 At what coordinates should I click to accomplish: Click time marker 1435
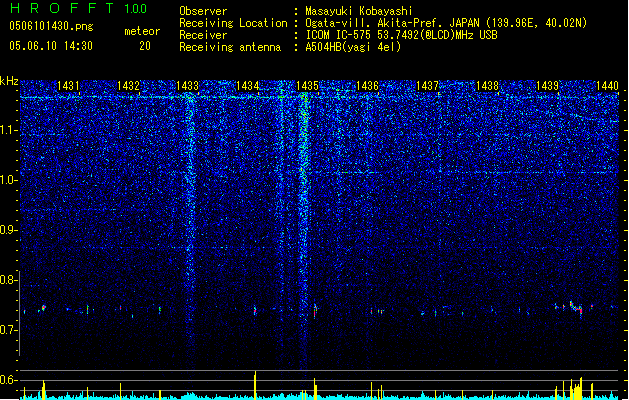(x=307, y=86)
